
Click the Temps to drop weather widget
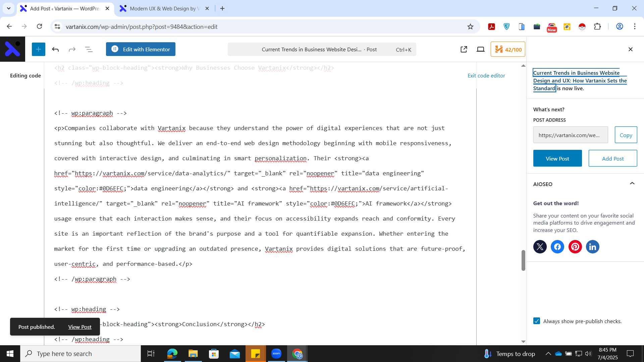pyautogui.click(x=509, y=354)
